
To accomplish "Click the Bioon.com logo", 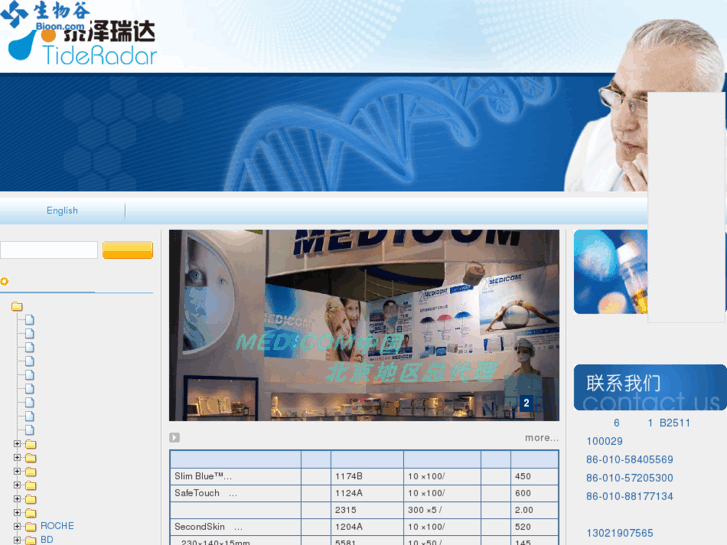I will 45,15.
